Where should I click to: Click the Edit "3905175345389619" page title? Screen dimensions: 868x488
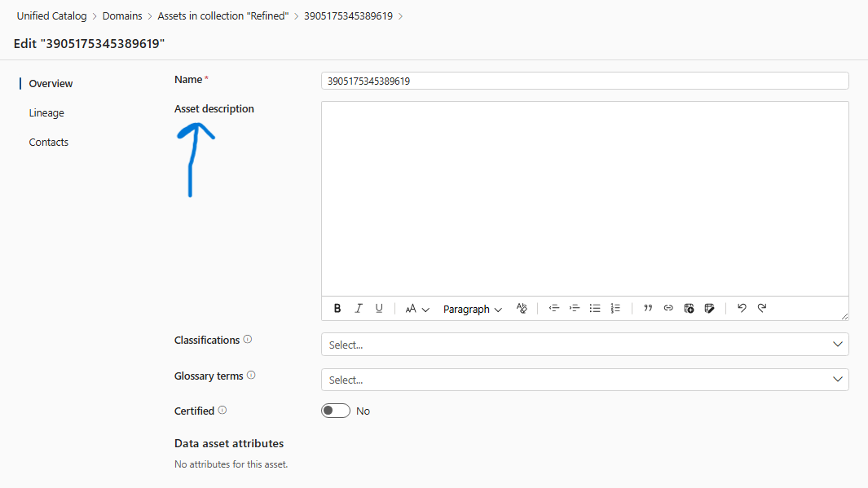[89, 44]
